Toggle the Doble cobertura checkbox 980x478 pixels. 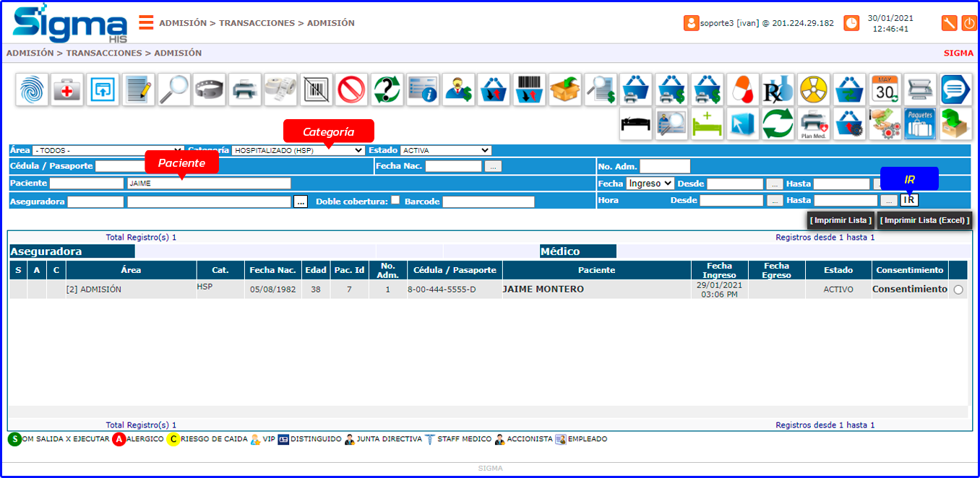(395, 200)
